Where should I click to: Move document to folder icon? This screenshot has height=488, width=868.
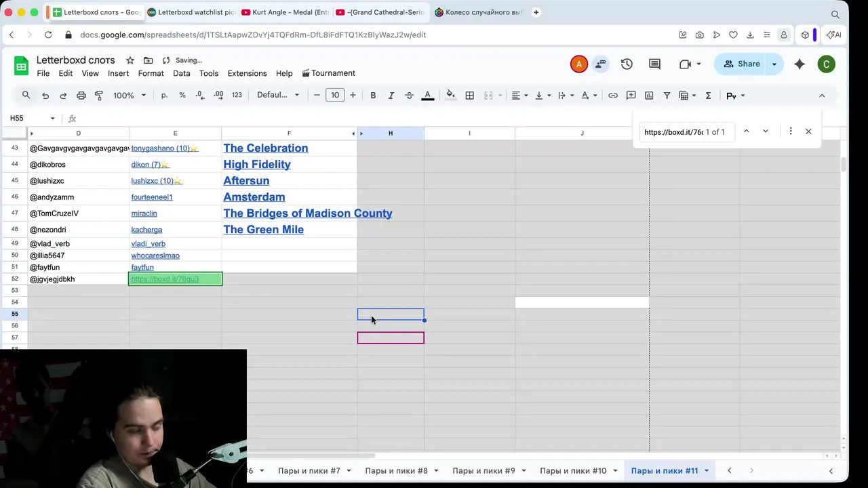click(x=148, y=60)
